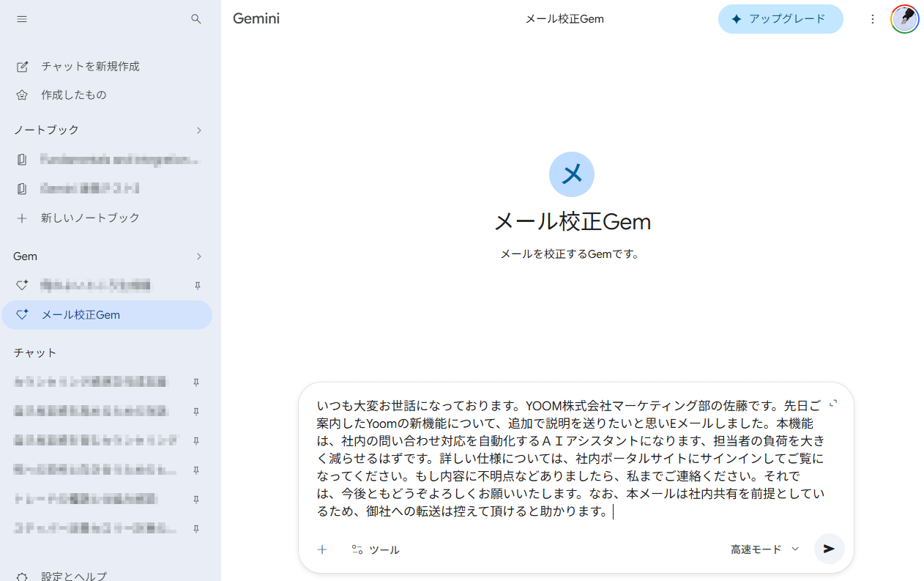Viewport: 924px width, 581px height.
Task: Expand the Gem section chevron
Action: coord(199,256)
